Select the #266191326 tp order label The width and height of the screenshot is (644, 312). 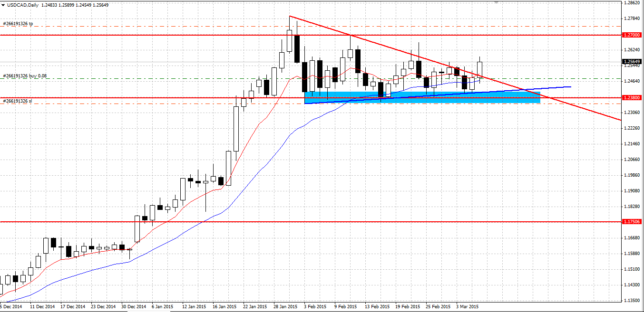(18, 23)
